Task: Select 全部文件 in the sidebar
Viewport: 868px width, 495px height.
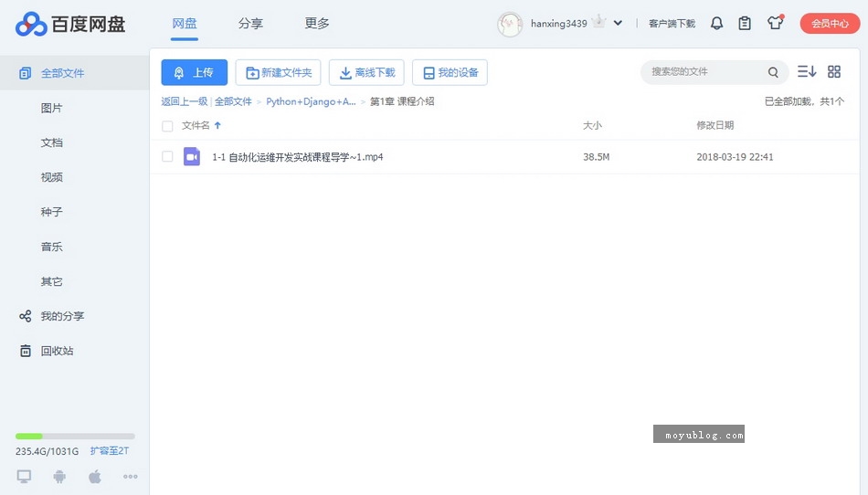Action: [75, 73]
